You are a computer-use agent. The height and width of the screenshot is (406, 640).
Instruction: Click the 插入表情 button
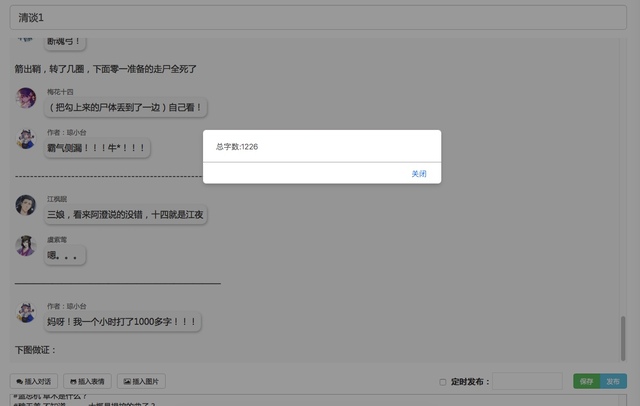(x=87, y=382)
